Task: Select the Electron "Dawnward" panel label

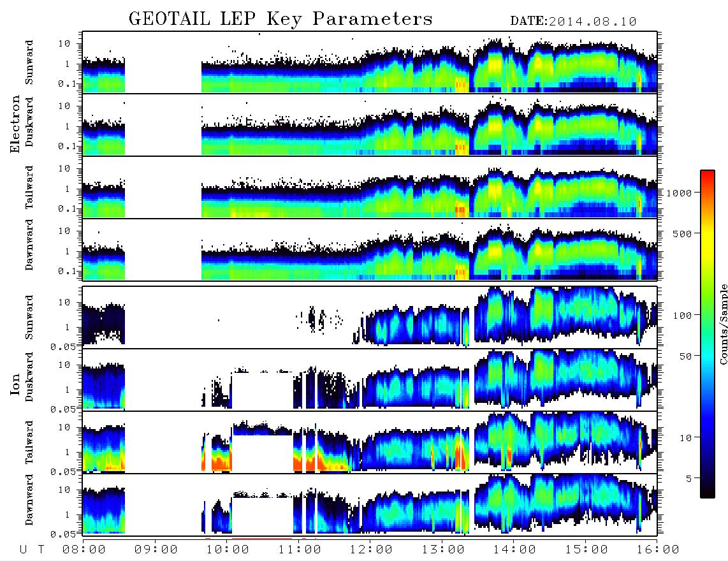Action: (x=29, y=245)
